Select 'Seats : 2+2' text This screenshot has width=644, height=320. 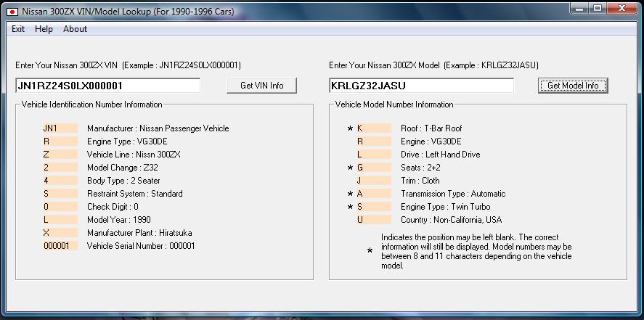coord(421,168)
